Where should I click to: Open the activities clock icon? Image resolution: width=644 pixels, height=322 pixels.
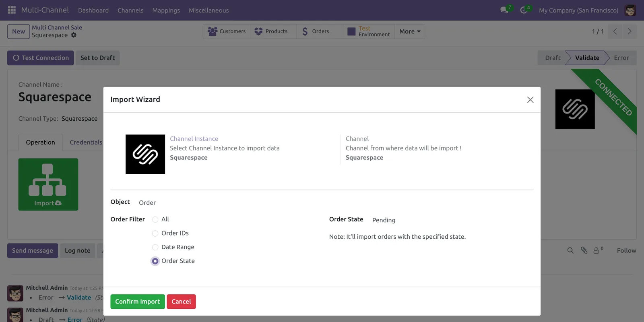point(524,10)
